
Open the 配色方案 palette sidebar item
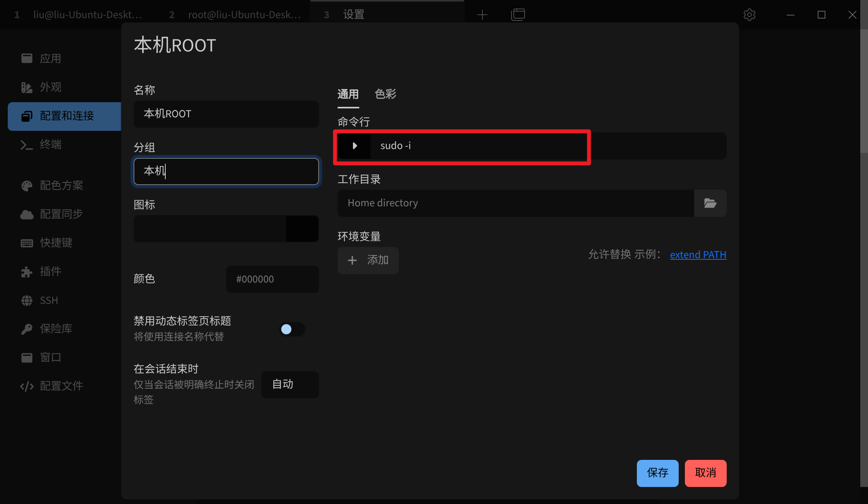61,185
